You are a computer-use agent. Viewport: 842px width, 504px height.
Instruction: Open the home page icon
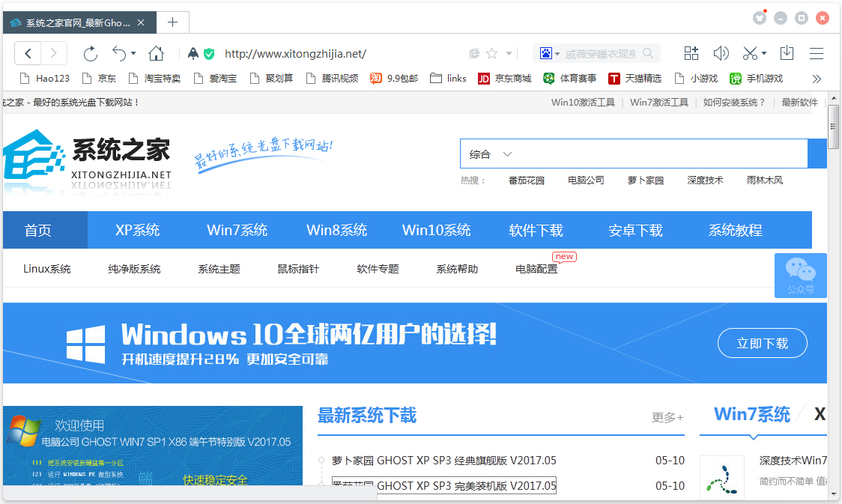[157, 53]
